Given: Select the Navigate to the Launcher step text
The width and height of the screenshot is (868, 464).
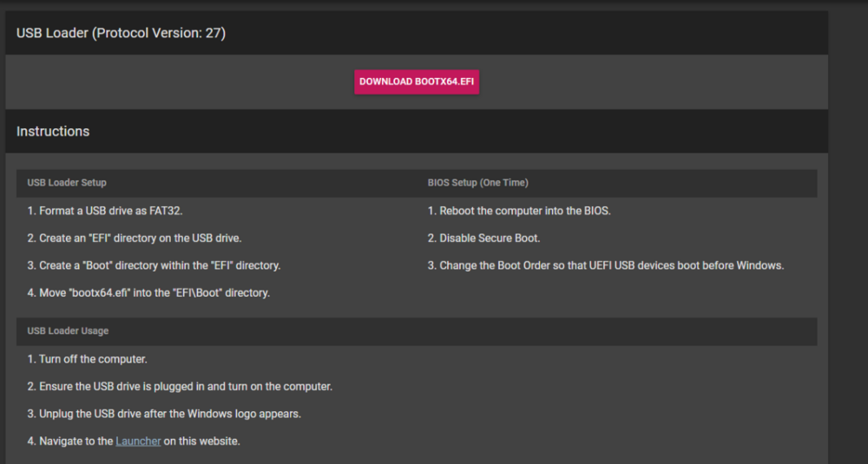Looking at the screenshot, I should click(x=134, y=441).
